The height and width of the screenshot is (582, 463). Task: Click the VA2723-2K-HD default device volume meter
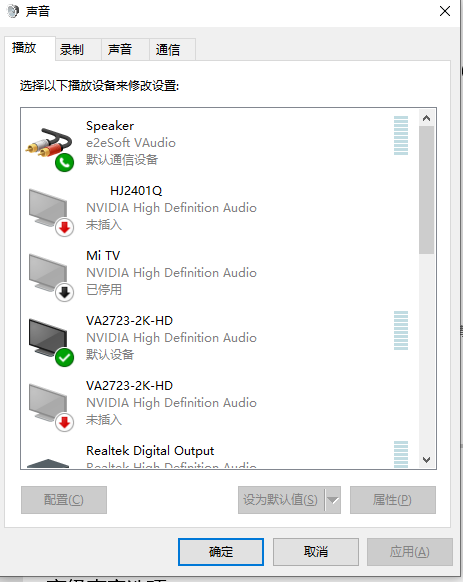[x=401, y=330]
